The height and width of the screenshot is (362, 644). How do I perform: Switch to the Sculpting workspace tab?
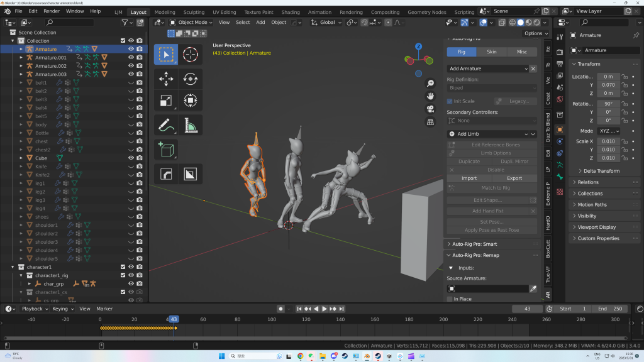click(194, 12)
